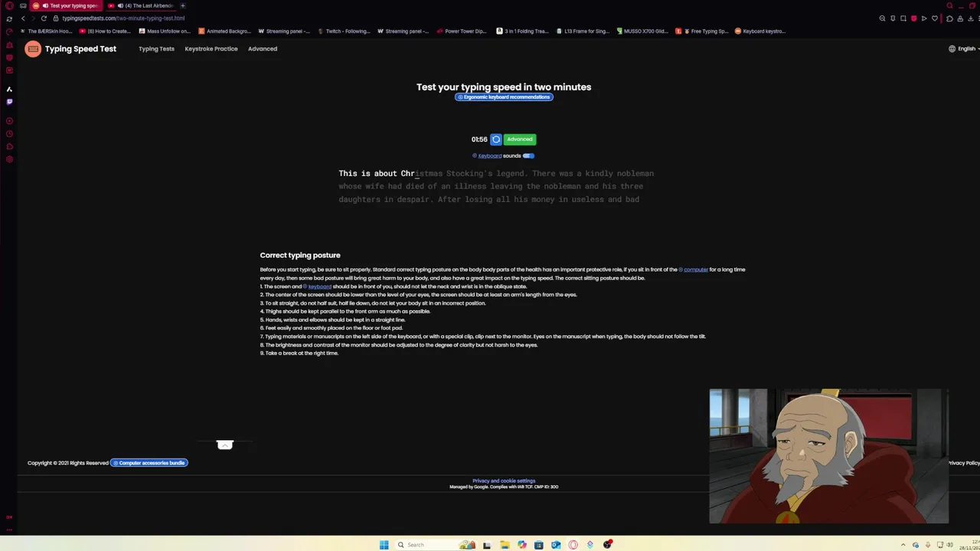Open the extensions cube icon

click(949, 18)
